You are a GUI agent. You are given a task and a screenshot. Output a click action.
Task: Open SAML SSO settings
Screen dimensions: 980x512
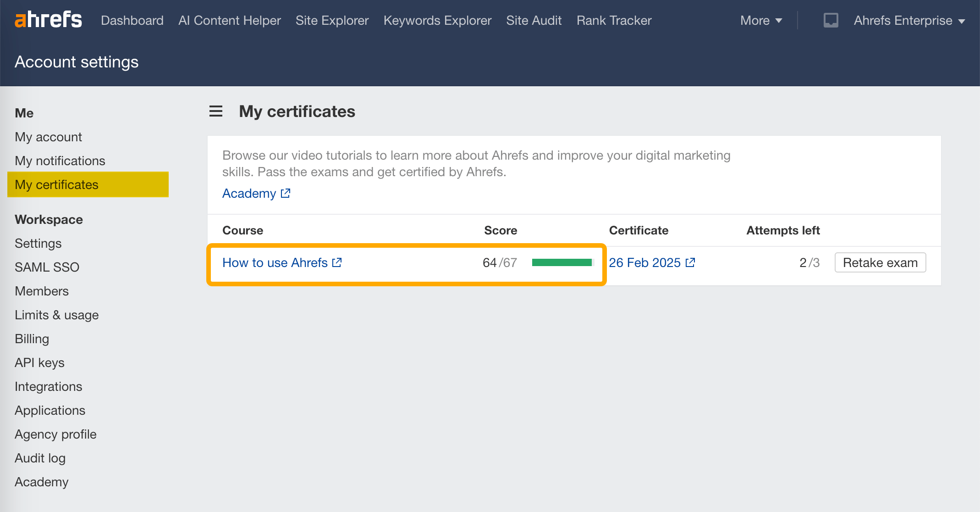47,267
